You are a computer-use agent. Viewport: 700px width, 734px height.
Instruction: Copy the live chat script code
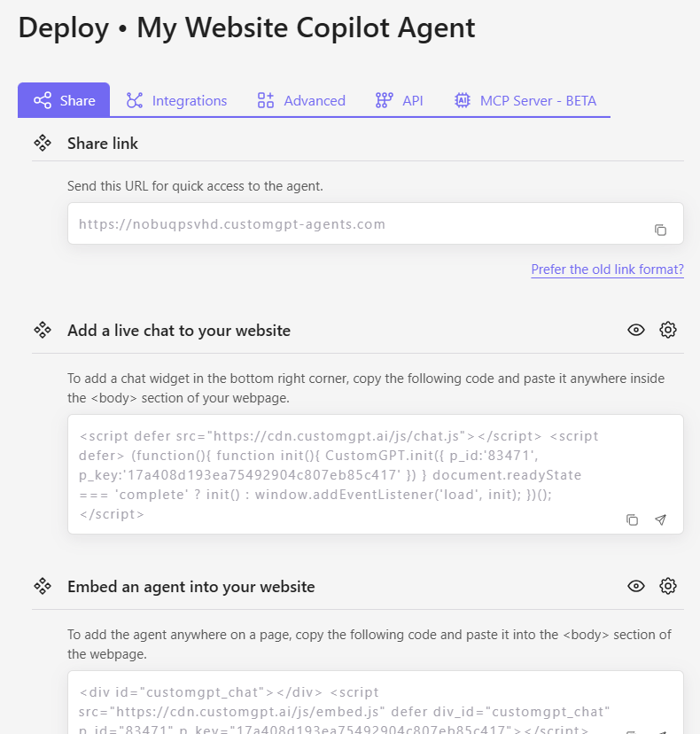pyautogui.click(x=632, y=520)
